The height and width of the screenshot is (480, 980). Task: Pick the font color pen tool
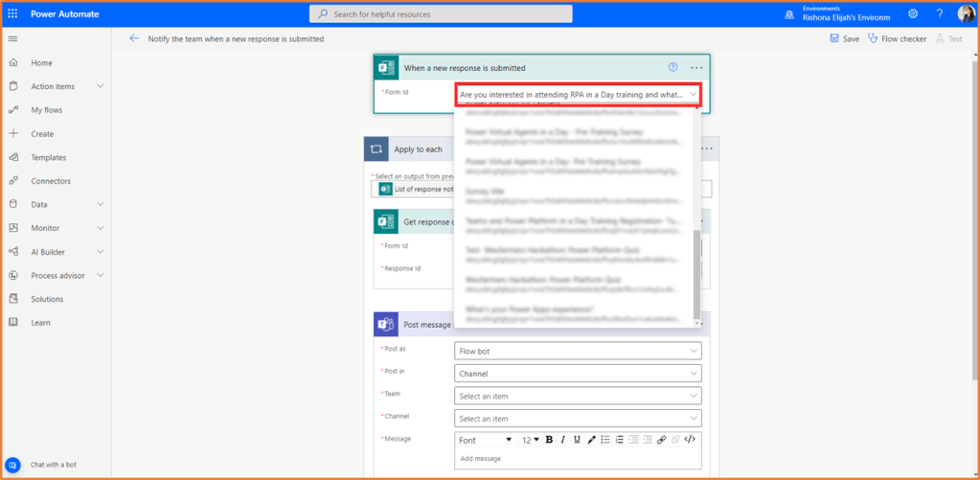coord(591,440)
